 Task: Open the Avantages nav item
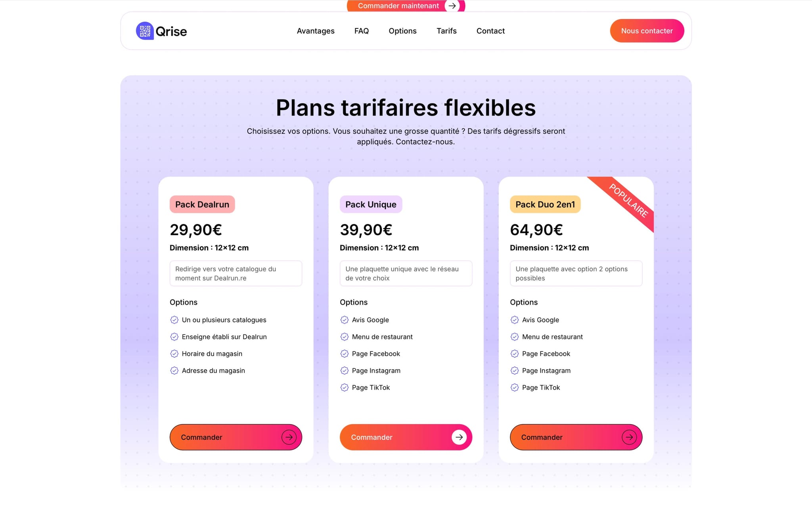coord(316,31)
